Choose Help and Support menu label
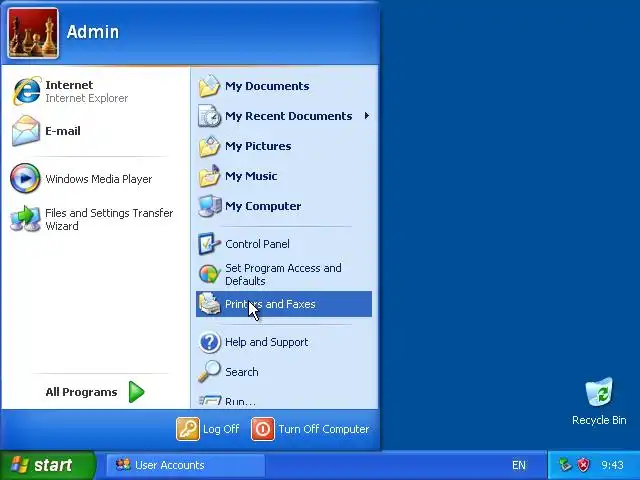 267,342
